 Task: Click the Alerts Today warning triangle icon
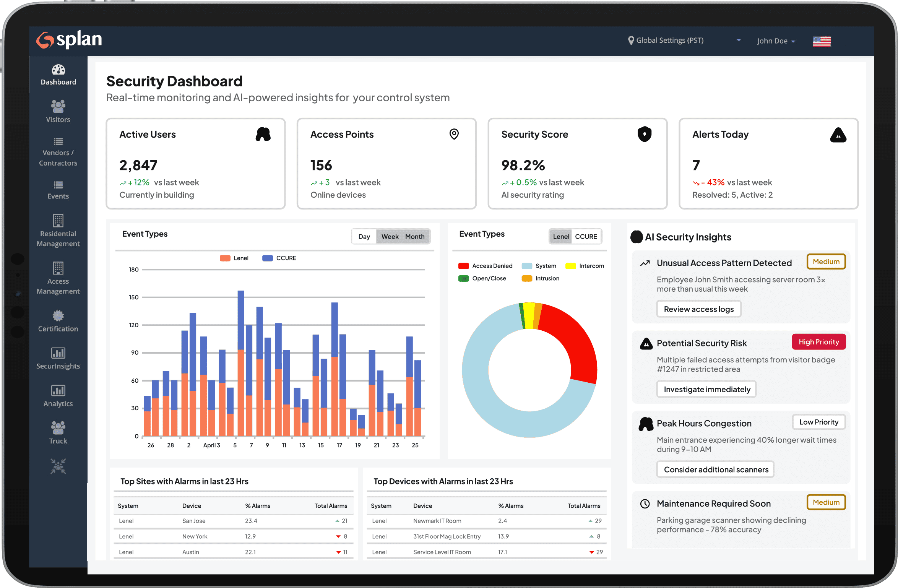point(838,135)
